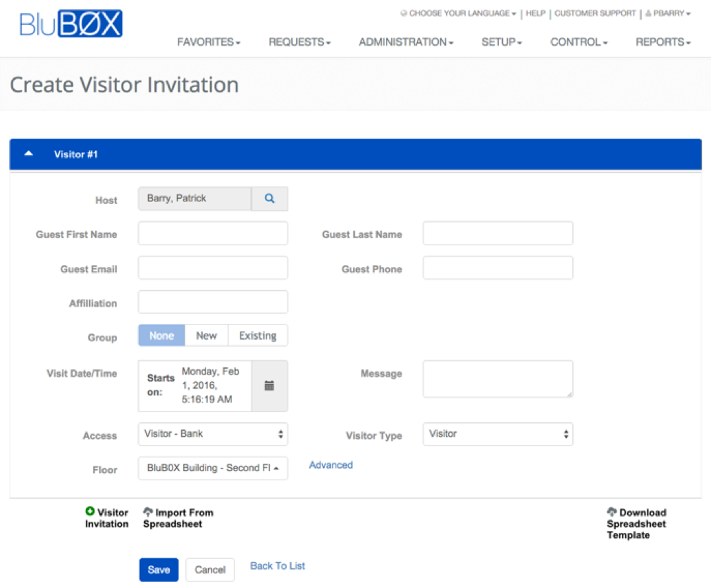Viewport: 711px width, 588px height.
Task: Collapse the Visitor #1 panel arrow
Action: click(x=28, y=154)
